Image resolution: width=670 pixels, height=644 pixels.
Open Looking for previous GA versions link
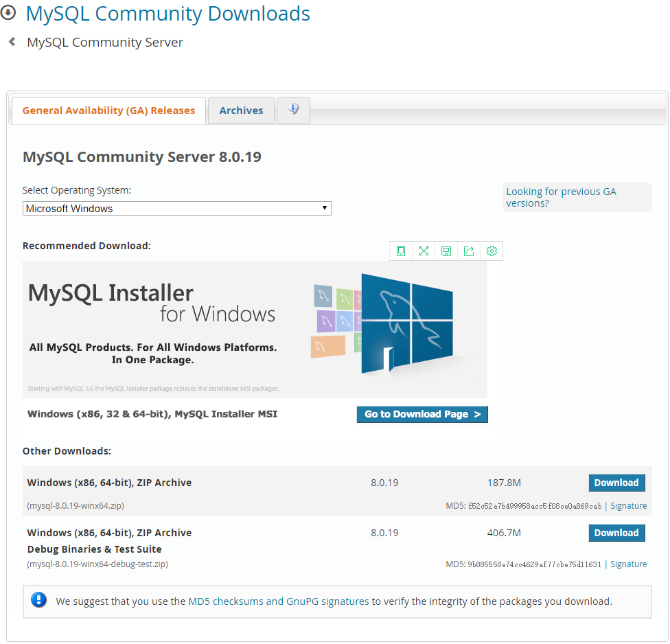click(561, 197)
